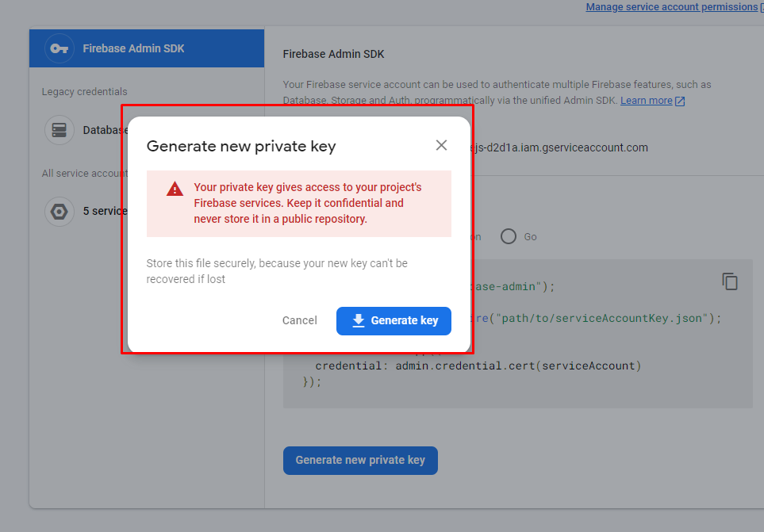Click the Generate new private key button
The height and width of the screenshot is (532, 764).
pos(360,460)
